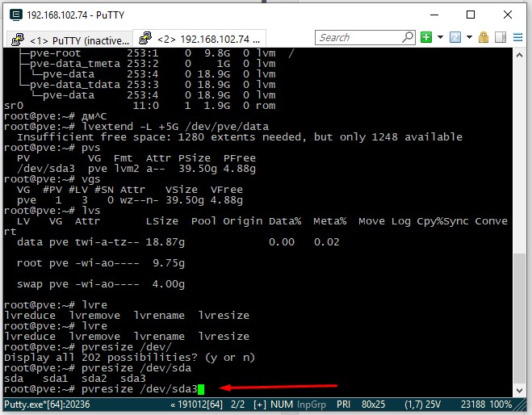Open the hamburger settings menu
Image resolution: width=532 pixels, height=415 pixels.
tap(517, 37)
